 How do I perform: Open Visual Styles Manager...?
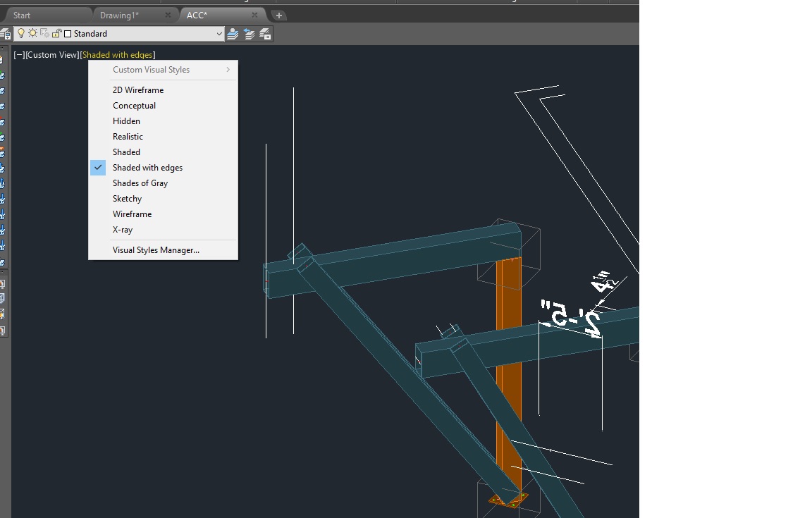[163, 250]
